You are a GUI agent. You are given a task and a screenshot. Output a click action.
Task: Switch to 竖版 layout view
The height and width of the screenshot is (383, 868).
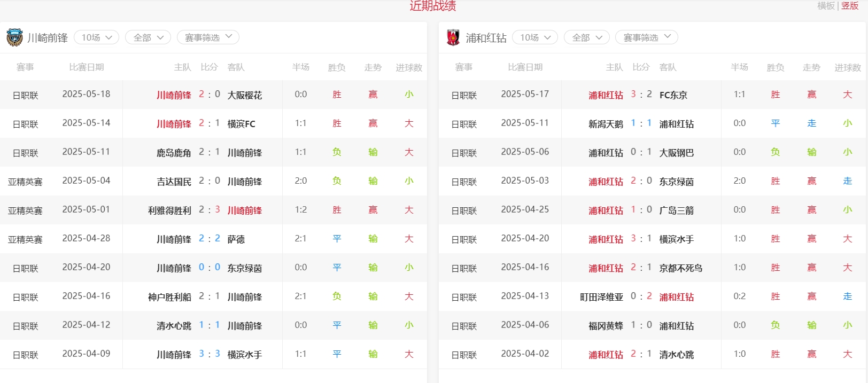[850, 6]
